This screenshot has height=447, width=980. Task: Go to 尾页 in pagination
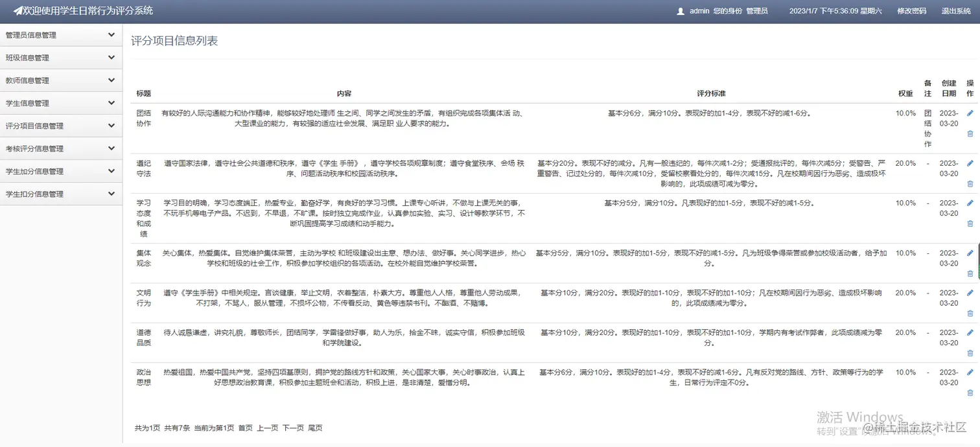tap(315, 428)
